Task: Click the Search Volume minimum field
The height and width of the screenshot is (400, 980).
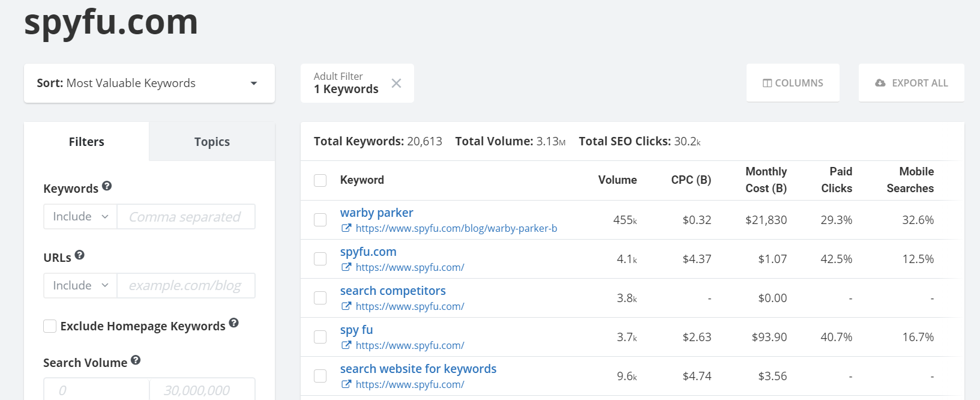Action: [96, 389]
